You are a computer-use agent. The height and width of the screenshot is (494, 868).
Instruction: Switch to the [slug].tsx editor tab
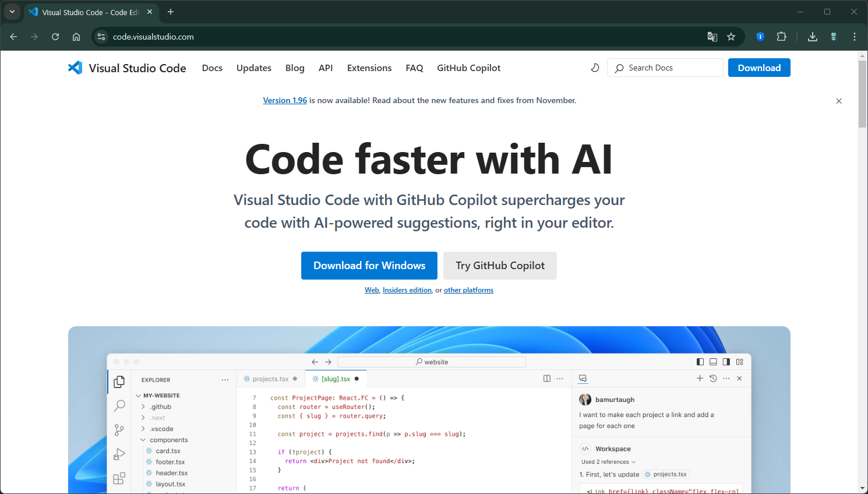(x=336, y=379)
